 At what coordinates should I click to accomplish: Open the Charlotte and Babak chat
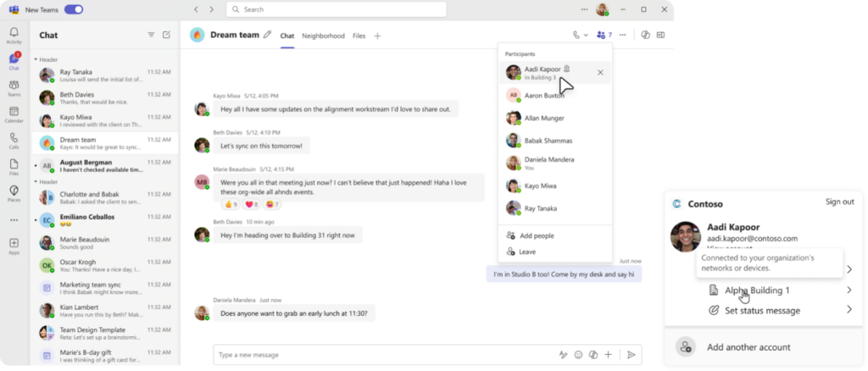tap(105, 198)
